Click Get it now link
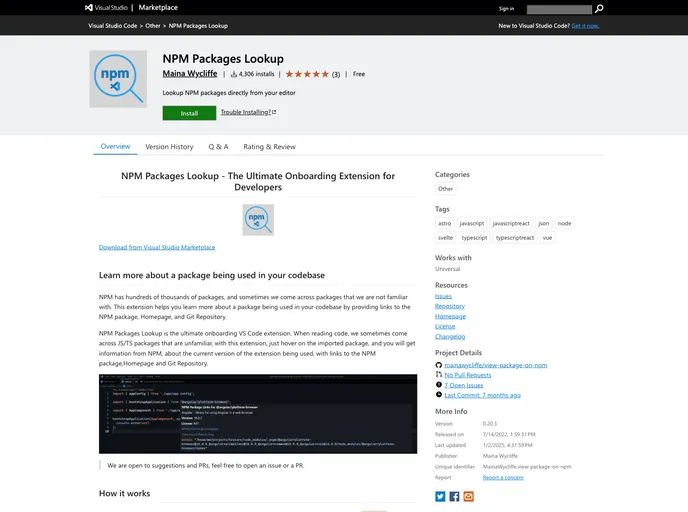The height and width of the screenshot is (512, 688). pos(585,26)
